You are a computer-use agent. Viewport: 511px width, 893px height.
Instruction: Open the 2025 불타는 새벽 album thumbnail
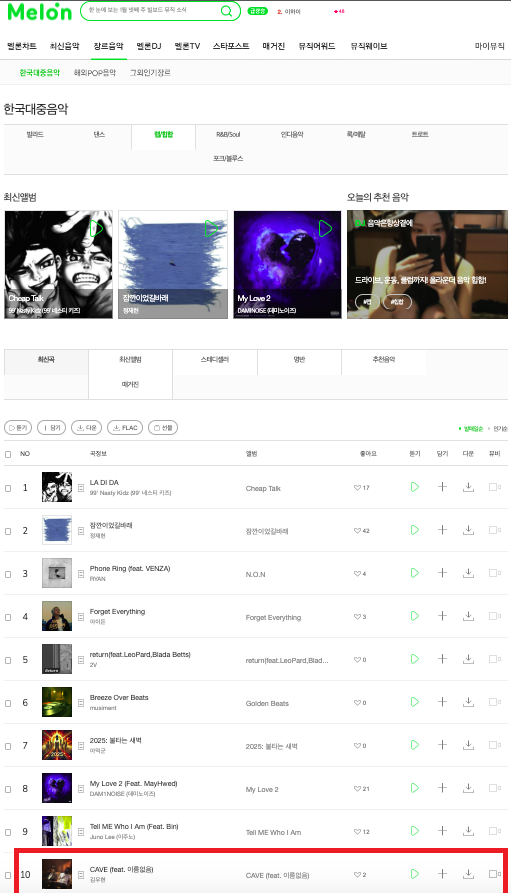click(57, 745)
